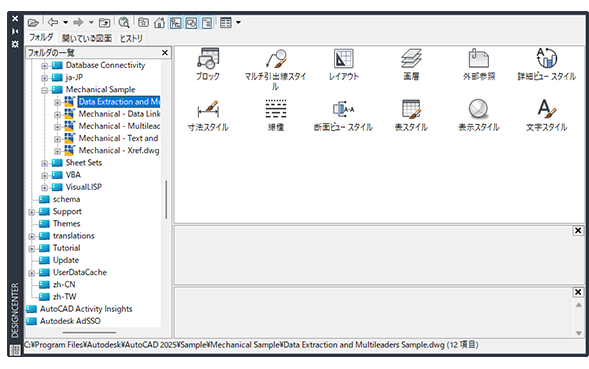
Task: Click the Search magnifier toolbar icon
Action: 124,23
